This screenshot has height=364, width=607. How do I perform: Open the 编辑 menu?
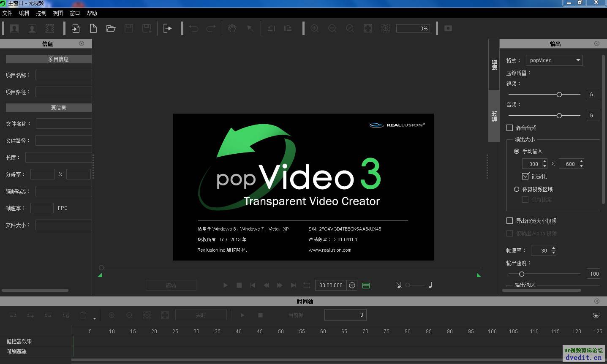(24, 13)
